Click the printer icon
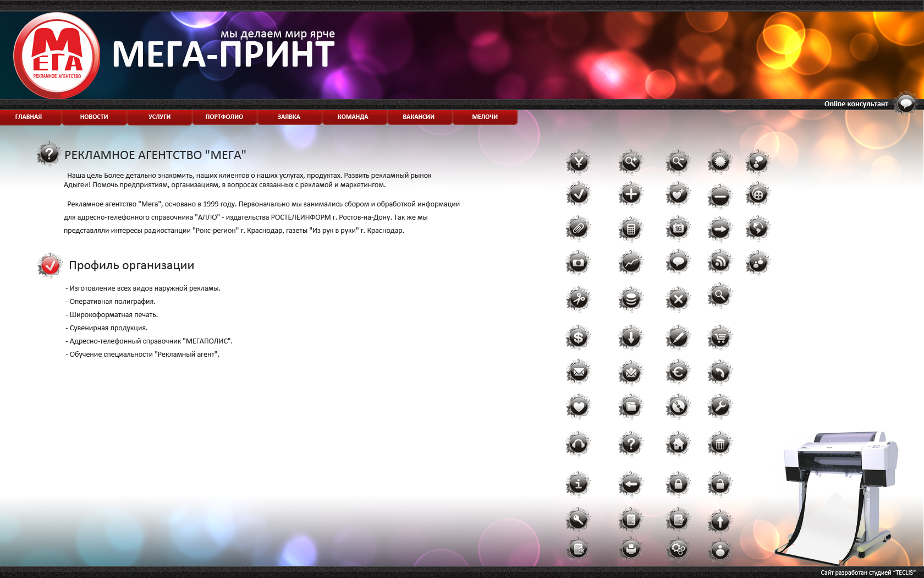The width and height of the screenshot is (924, 578). [631, 549]
